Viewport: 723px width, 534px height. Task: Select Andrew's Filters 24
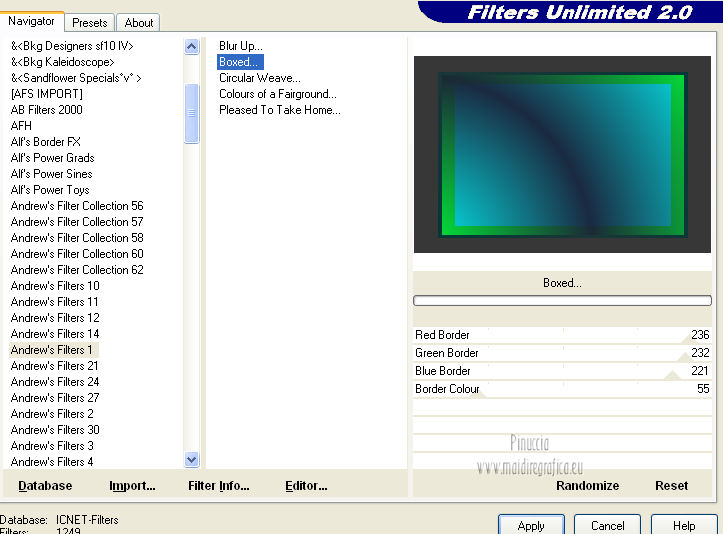point(55,382)
